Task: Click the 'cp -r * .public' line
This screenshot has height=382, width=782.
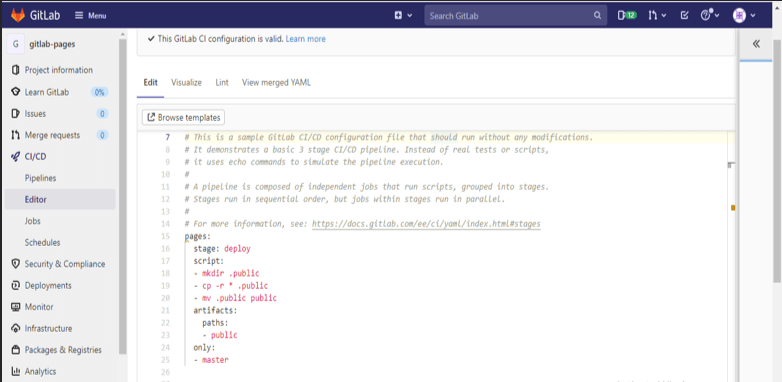Action: point(231,286)
